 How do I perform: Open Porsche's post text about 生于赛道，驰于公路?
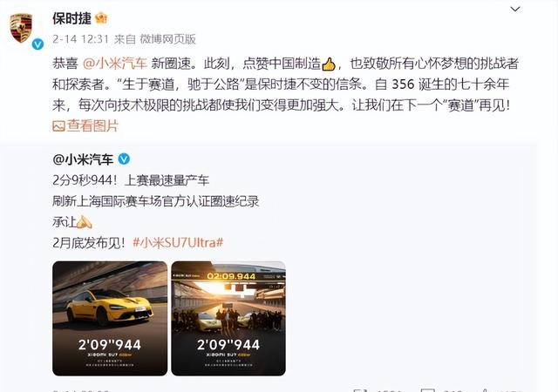coord(285,84)
